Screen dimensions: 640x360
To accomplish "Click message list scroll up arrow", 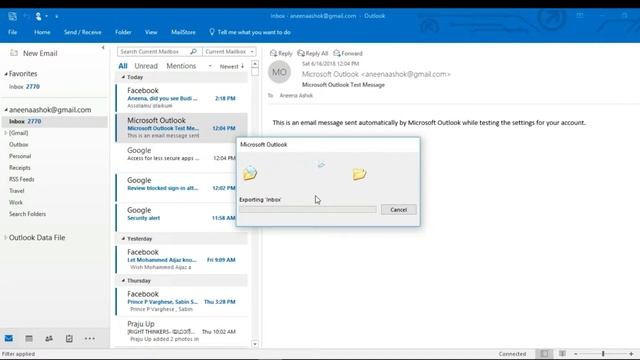I will tap(255, 64).
